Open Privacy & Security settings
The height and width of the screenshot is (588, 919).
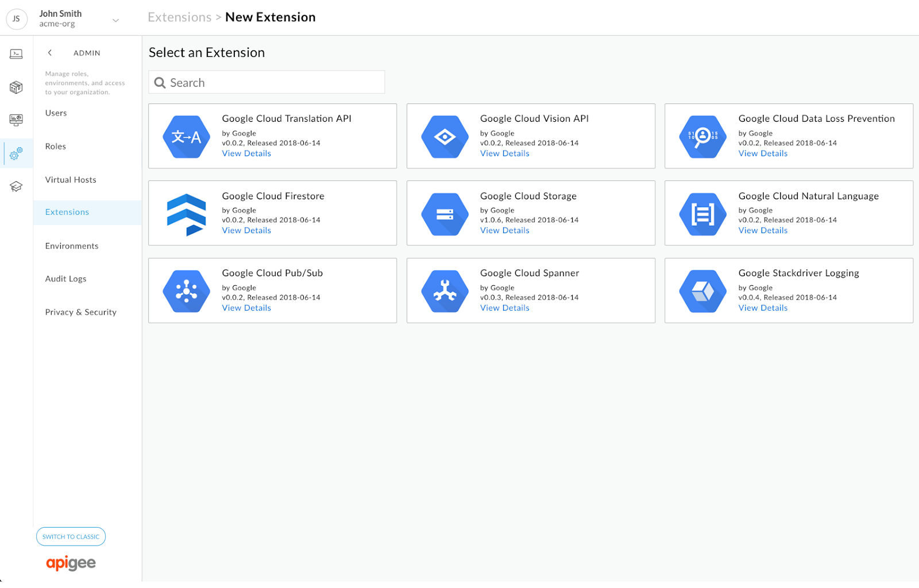pyautogui.click(x=81, y=312)
